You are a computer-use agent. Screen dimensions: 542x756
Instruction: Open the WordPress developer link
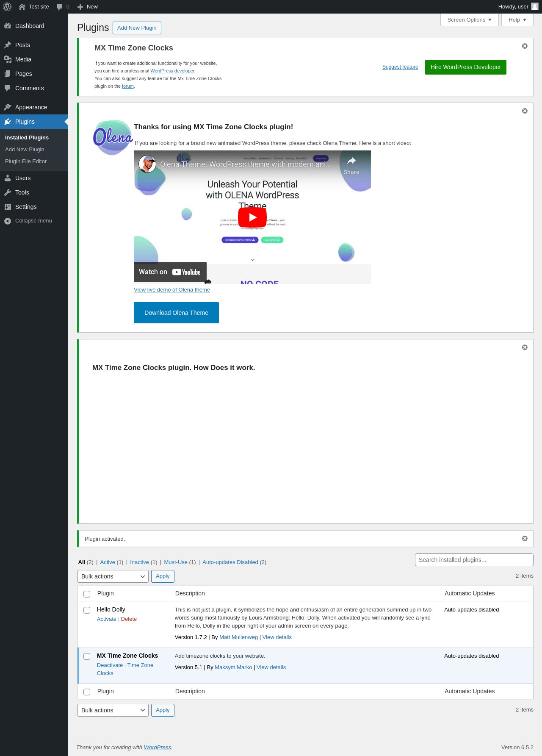[x=172, y=71]
